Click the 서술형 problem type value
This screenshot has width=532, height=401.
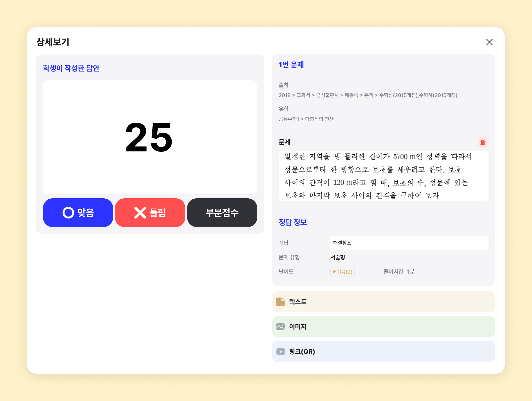(337, 257)
